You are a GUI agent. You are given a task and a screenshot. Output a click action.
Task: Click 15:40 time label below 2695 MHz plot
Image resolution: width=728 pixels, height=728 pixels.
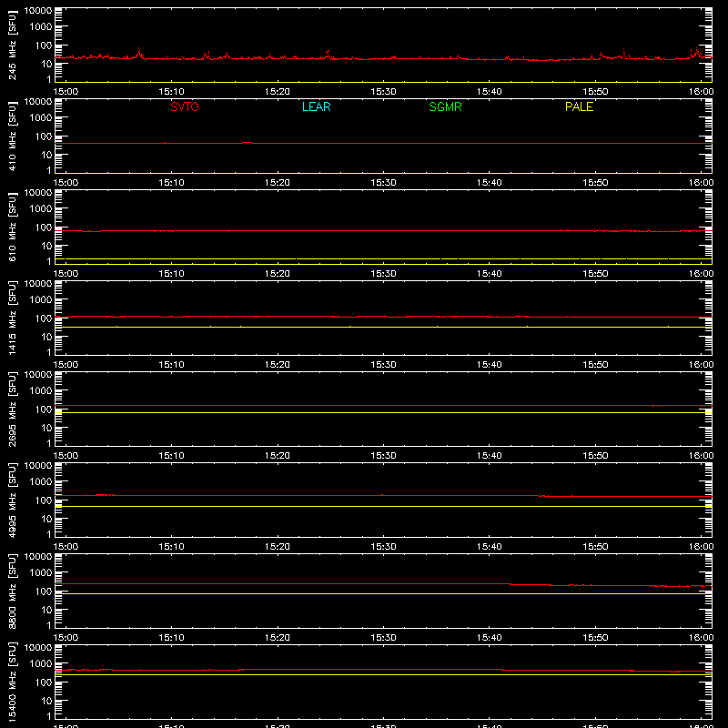490,456
